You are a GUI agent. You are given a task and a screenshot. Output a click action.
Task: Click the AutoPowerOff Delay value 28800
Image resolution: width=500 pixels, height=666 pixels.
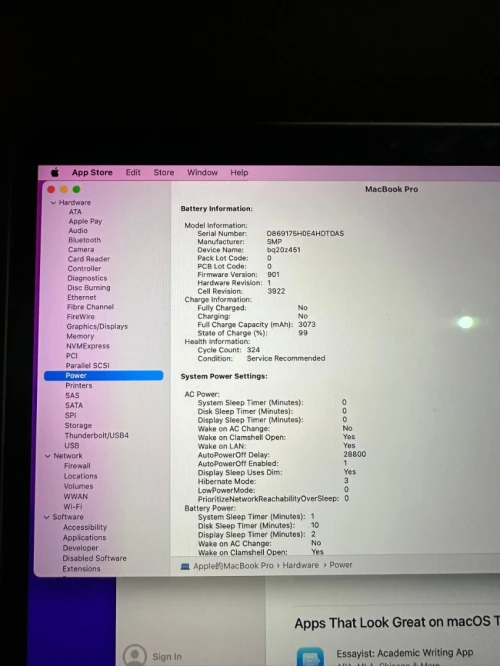pyautogui.click(x=354, y=454)
